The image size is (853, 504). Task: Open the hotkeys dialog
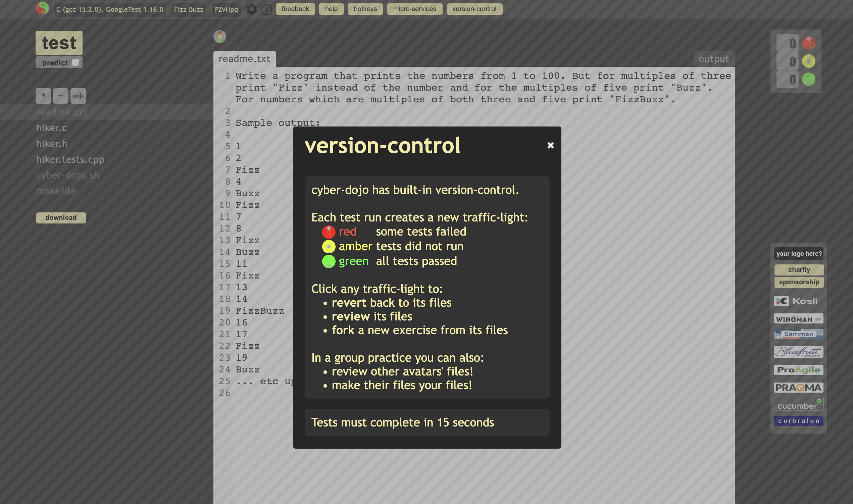pos(365,9)
